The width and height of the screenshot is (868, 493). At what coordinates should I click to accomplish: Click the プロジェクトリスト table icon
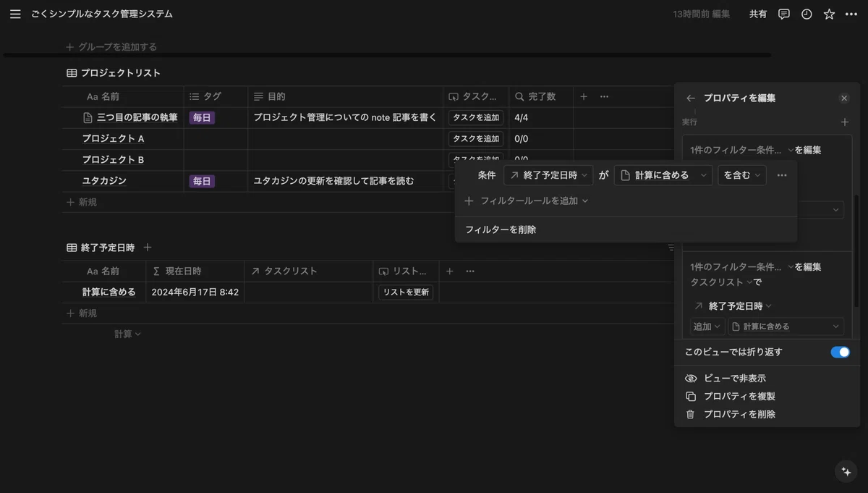tap(72, 73)
